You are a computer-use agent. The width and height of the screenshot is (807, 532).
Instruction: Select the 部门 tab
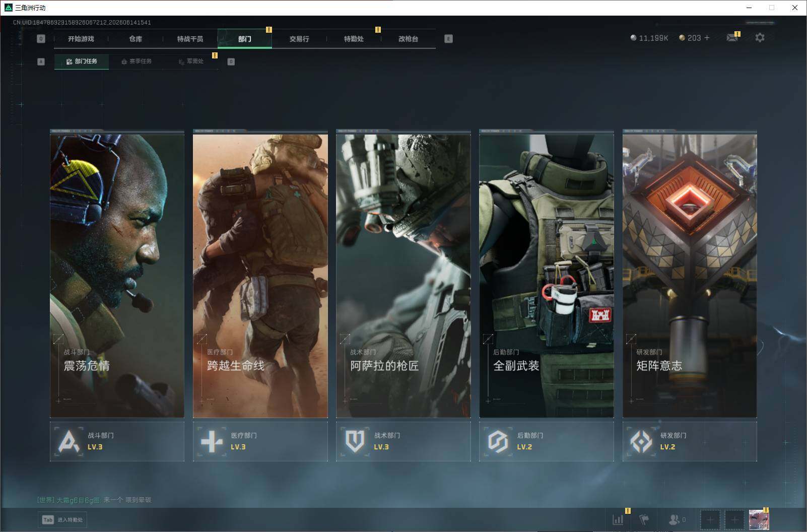[x=245, y=39]
